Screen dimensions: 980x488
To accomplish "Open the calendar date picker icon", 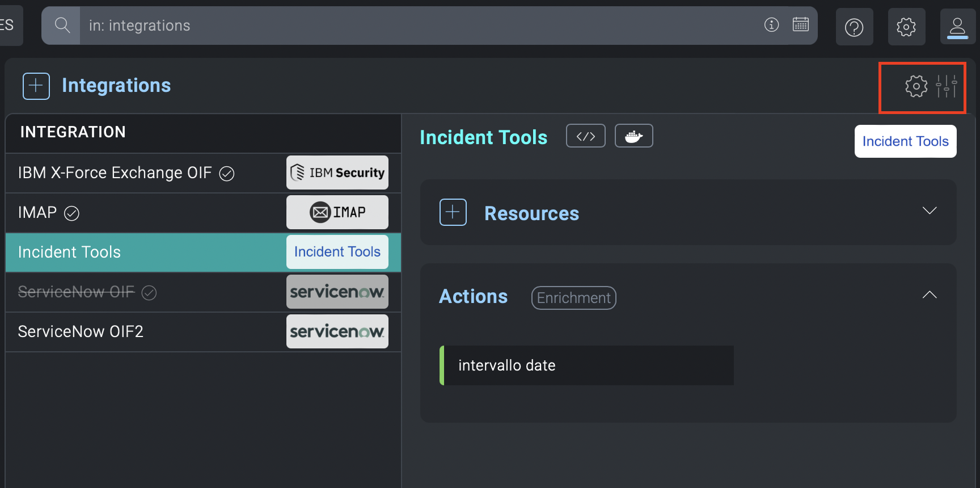I will click(800, 25).
